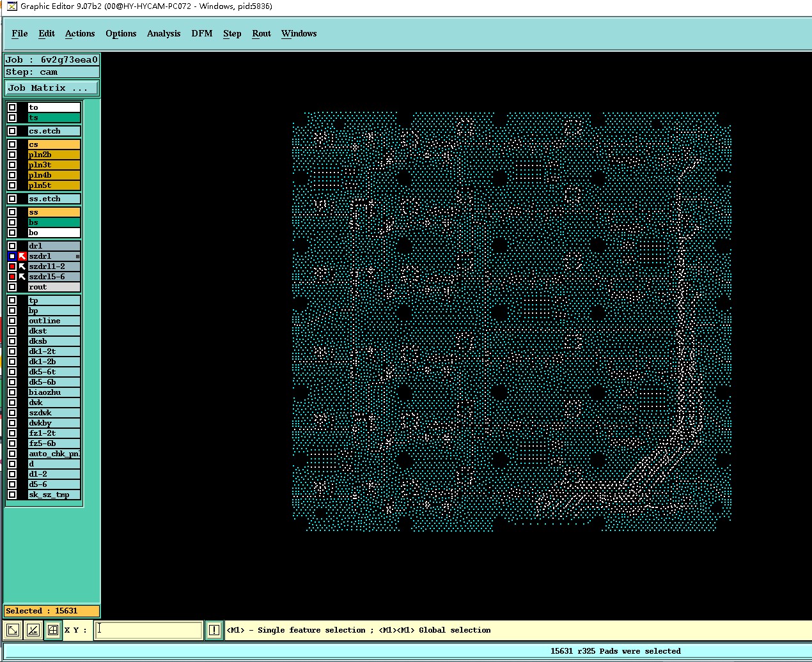
Task: Toggle display checkbox for layer cs.etch
Action: point(12,131)
